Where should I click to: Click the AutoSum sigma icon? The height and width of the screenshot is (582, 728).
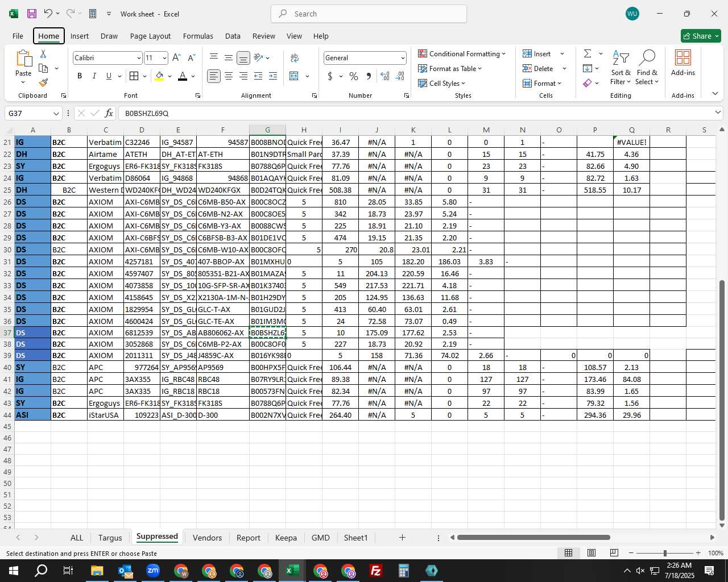pyautogui.click(x=588, y=53)
